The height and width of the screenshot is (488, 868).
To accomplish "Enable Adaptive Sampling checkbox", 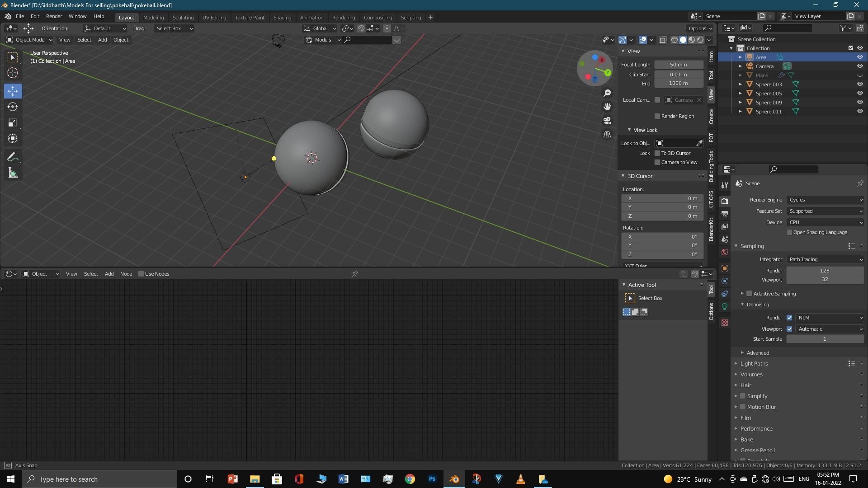I will click(x=749, y=294).
